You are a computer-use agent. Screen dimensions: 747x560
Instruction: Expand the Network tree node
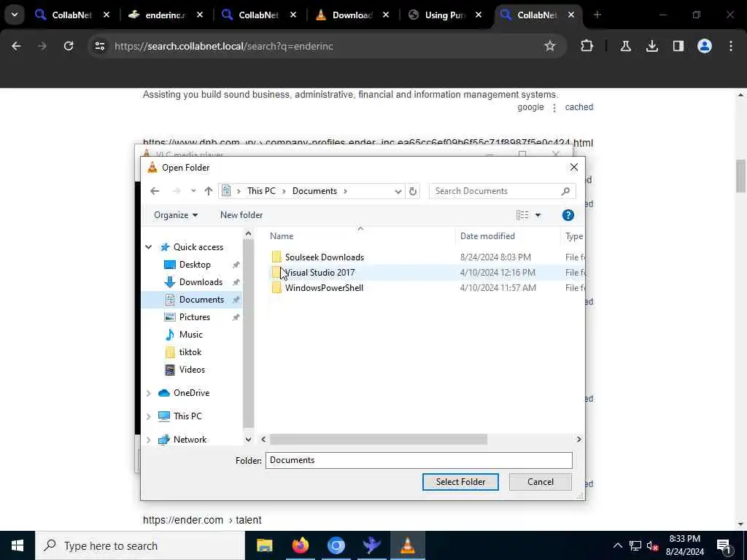149,440
